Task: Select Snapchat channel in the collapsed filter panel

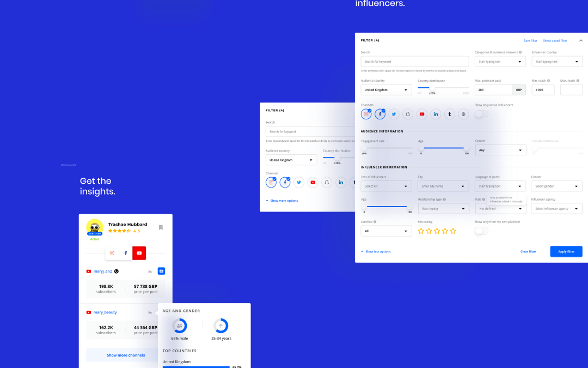Action: tap(327, 183)
